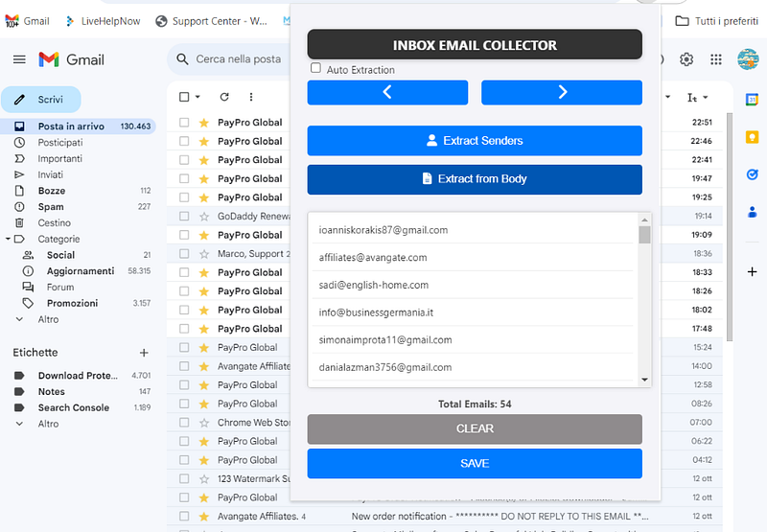This screenshot has height=532, width=767.
Task: Select the PayPro Global 22:51 email checkbox
Action: 184,123
